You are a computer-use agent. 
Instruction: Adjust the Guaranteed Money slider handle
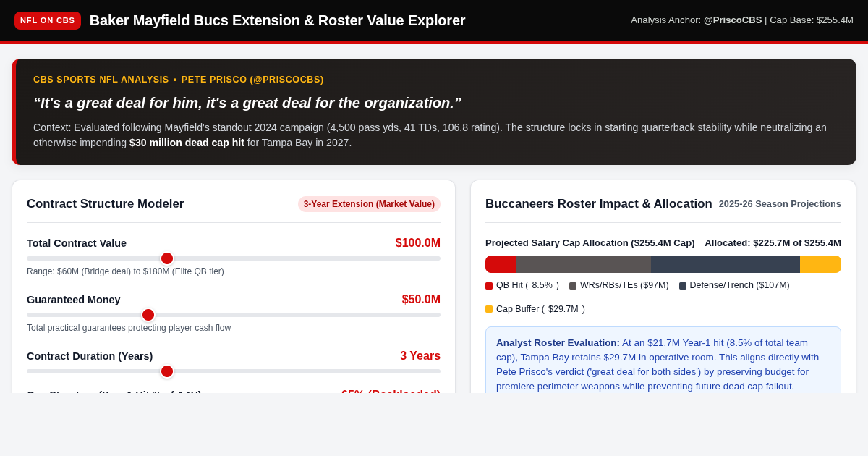[148, 315]
